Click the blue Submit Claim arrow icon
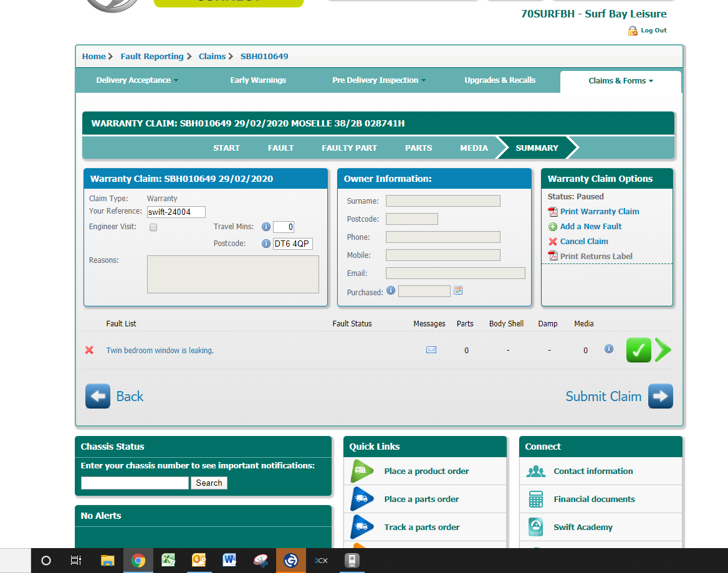This screenshot has width=728, height=573. (661, 396)
